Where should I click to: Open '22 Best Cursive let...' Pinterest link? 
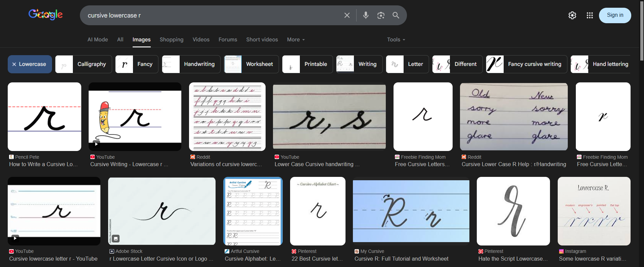tap(317, 259)
